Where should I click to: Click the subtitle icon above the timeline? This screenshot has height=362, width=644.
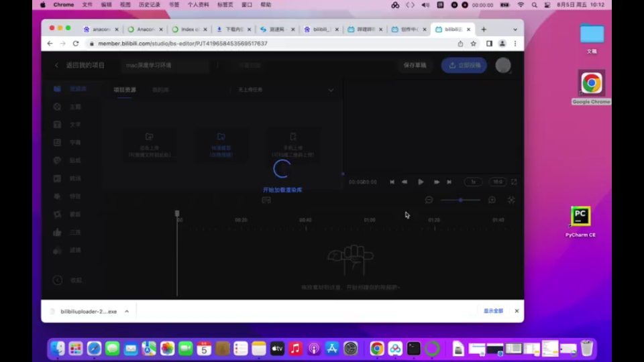[x=266, y=200]
